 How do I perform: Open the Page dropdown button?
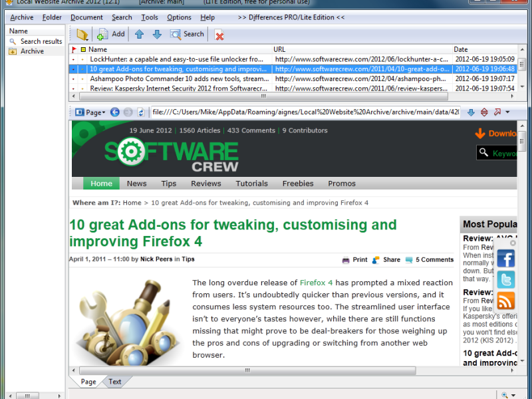(90, 112)
